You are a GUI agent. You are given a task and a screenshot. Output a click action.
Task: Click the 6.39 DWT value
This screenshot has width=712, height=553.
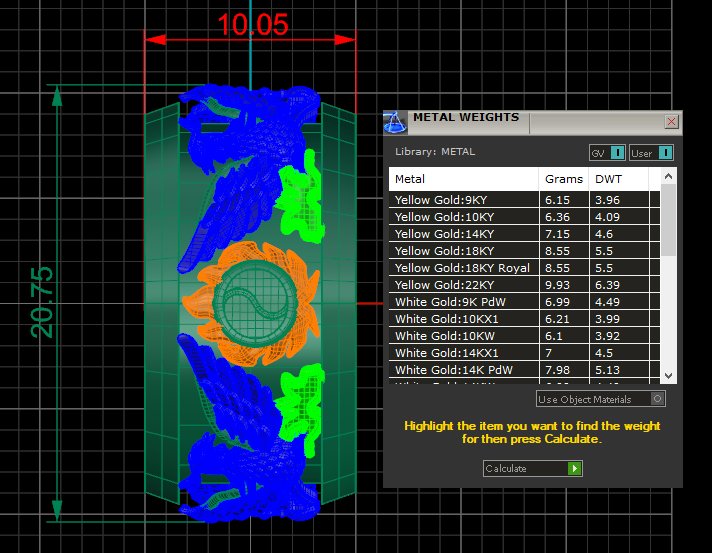coord(607,285)
